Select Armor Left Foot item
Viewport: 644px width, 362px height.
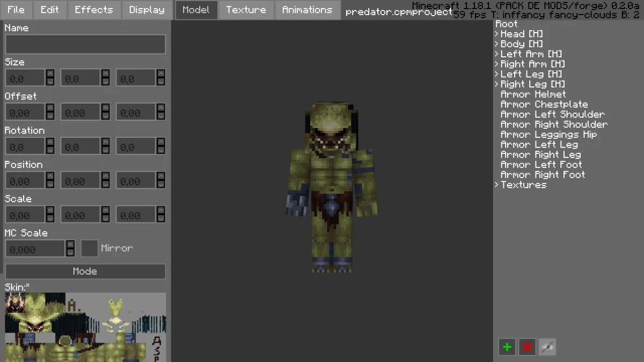click(541, 165)
